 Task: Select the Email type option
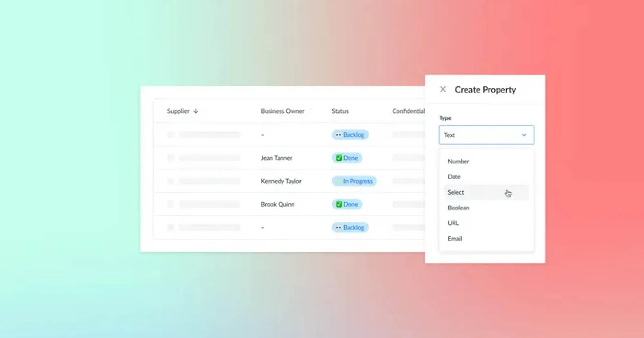[454, 239]
